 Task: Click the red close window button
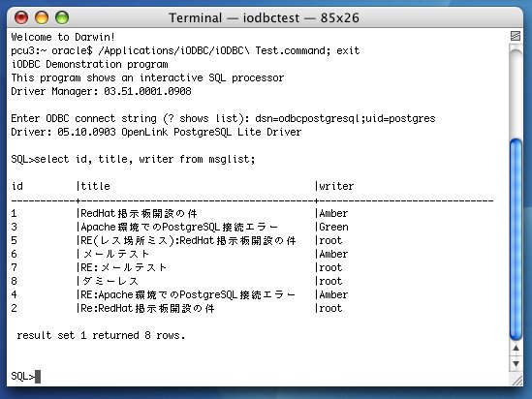click(x=21, y=17)
